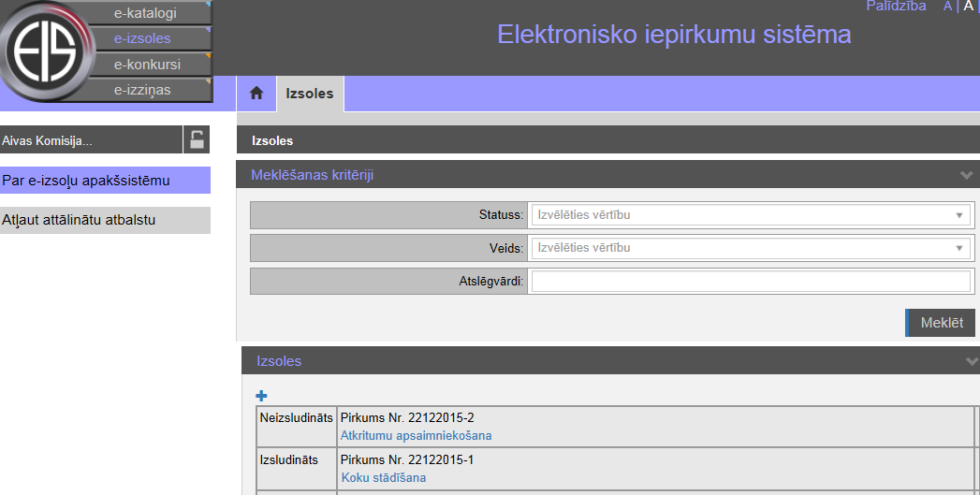Open the Koku stādīšana link

(x=383, y=478)
